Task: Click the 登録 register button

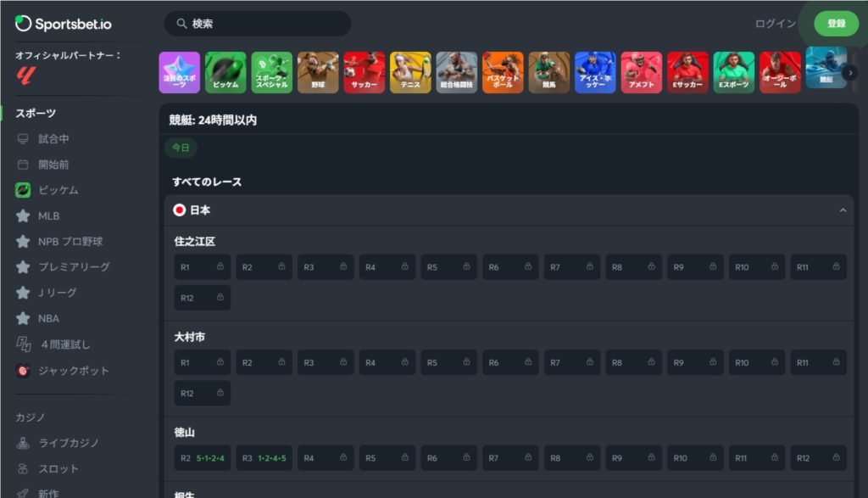Action: tap(836, 24)
